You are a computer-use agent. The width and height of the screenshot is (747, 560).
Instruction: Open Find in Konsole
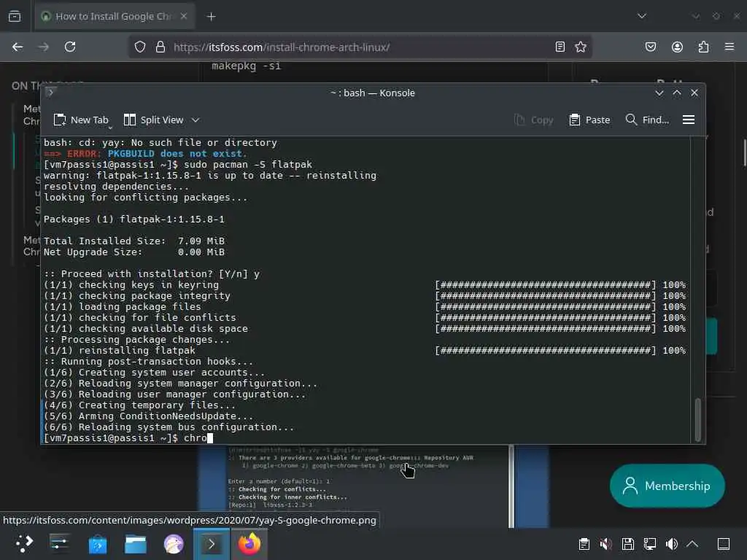(x=647, y=120)
